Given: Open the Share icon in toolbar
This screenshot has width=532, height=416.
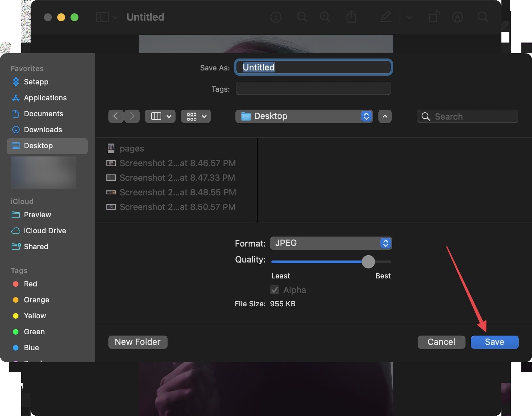Looking at the screenshot, I should coord(351,17).
